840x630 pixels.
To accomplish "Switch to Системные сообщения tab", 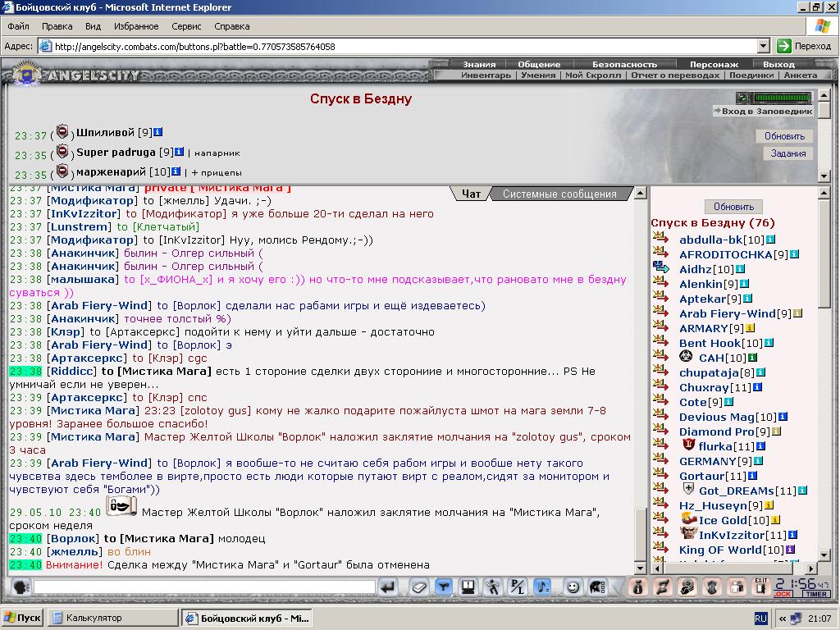I will pyautogui.click(x=559, y=194).
